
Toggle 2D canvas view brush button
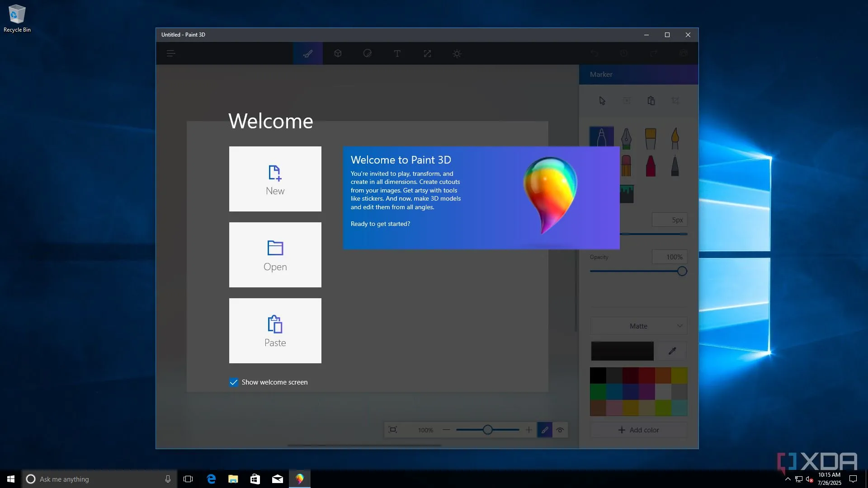[x=545, y=430]
